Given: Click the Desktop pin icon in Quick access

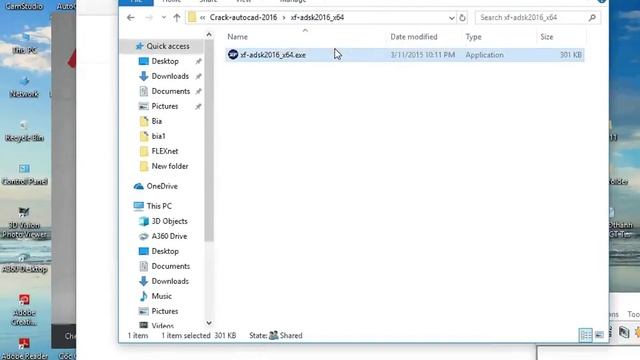Looking at the screenshot, I should tap(198, 61).
